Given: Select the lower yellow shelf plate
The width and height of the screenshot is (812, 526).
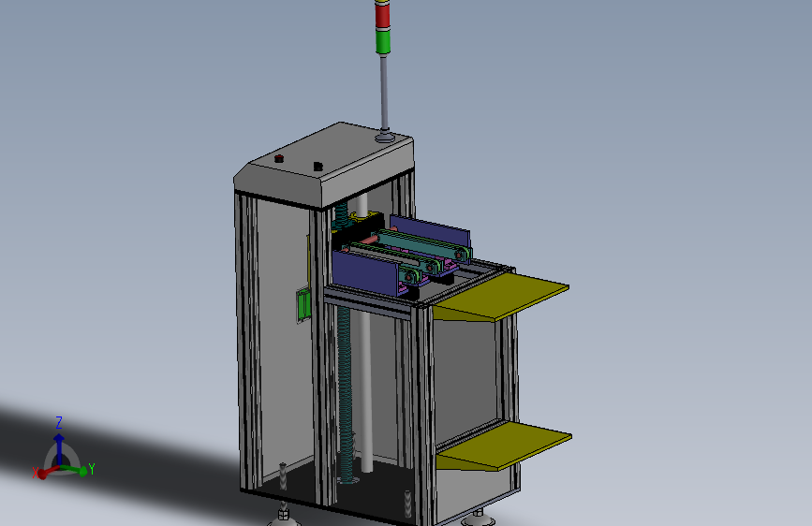Looking at the screenshot, I should click(x=503, y=446).
